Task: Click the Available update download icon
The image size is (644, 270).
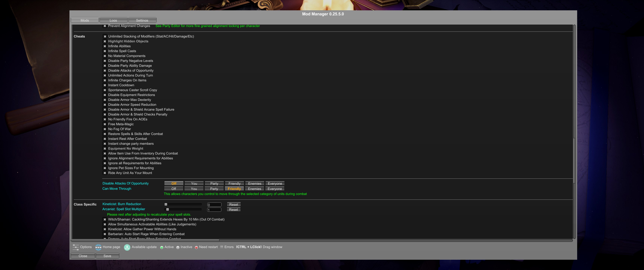Action: click(x=127, y=247)
